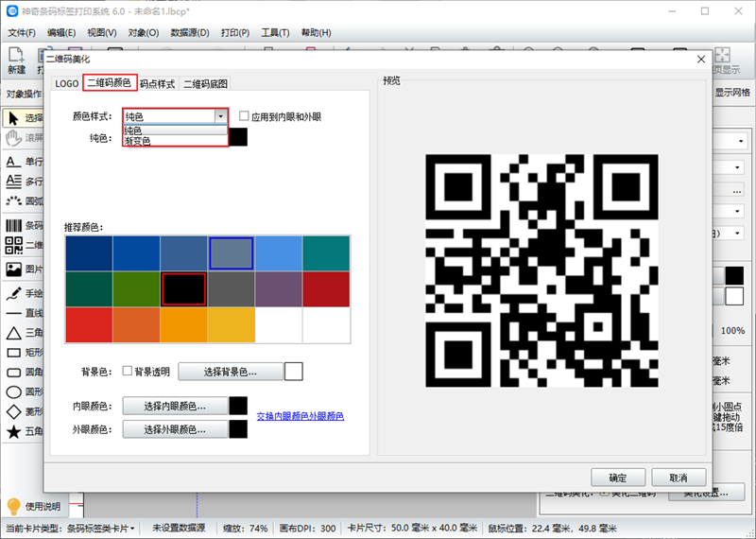The height and width of the screenshot is (539, 756).
Task: Click the 选择内眼颜色... button
Action: tap(175, 407)
